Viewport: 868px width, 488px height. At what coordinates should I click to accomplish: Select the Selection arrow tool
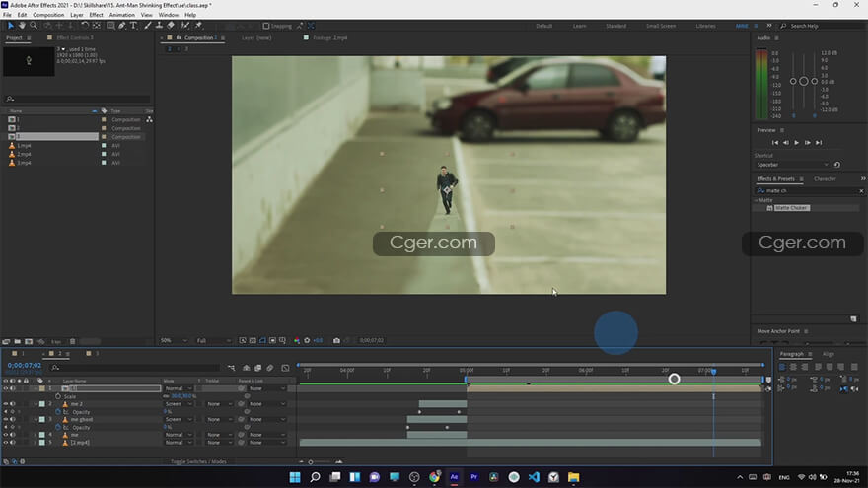(x=11, y=26)
